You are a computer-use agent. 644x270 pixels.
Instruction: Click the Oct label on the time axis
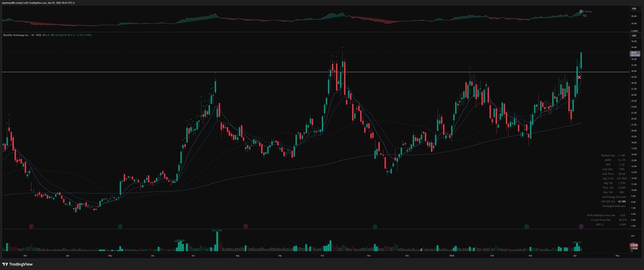(x=322, y=256)
